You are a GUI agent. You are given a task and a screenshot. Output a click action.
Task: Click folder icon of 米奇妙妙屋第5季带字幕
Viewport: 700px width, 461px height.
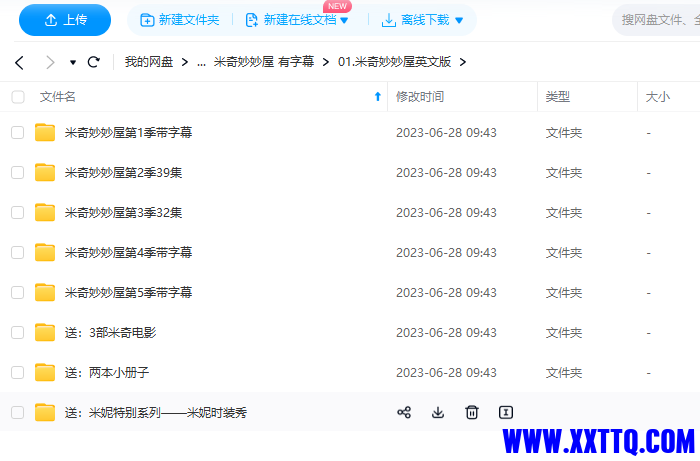click(x=45, y=293)
